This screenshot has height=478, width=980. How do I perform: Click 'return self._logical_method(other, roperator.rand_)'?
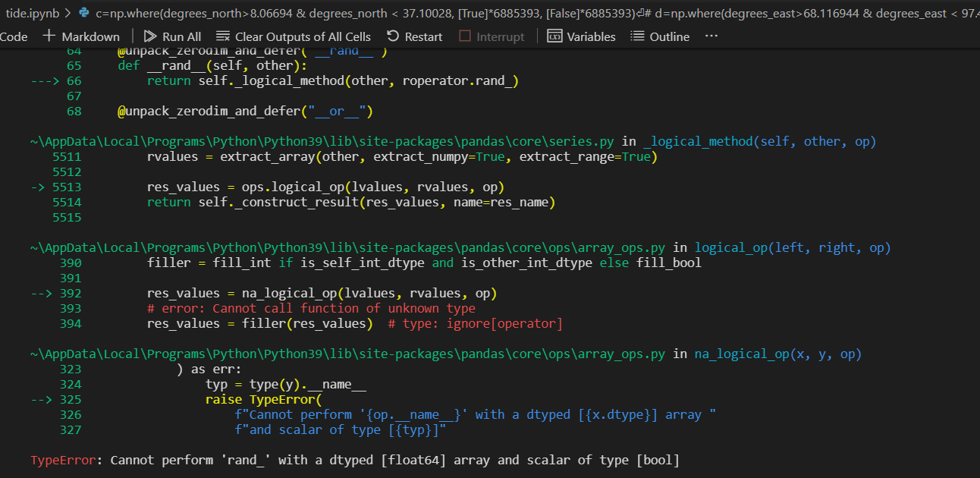tap(333, 80)
